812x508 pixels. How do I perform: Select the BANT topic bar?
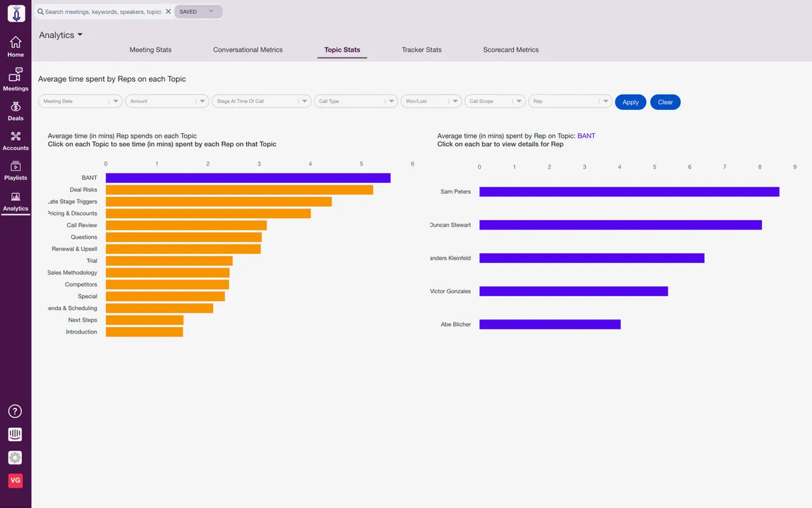click(x=248, y=178)
